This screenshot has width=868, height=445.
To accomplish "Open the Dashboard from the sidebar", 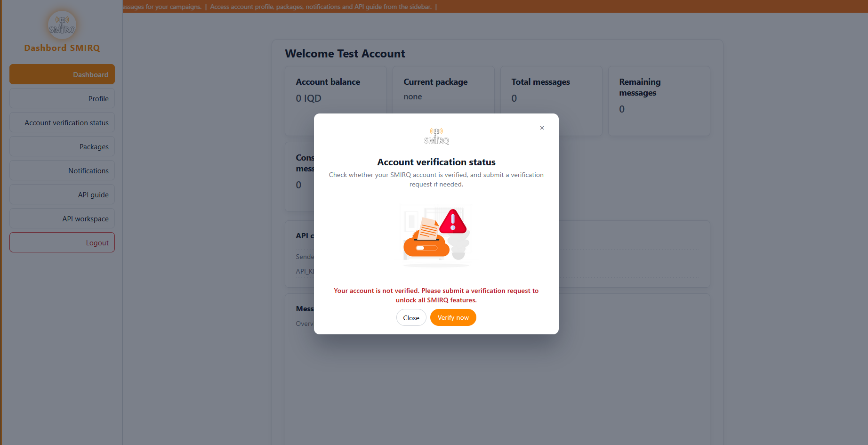I will coord(62,74).
